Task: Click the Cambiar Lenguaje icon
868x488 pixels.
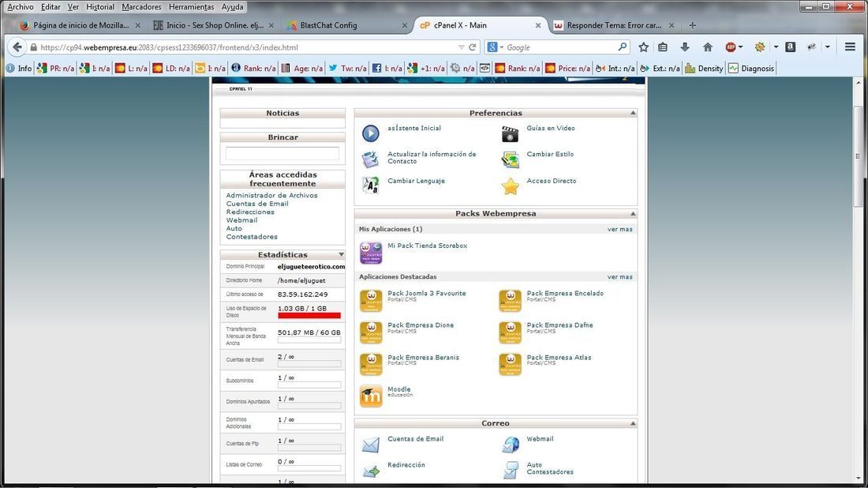Action: pyautogui.click(x=370, y=186)
